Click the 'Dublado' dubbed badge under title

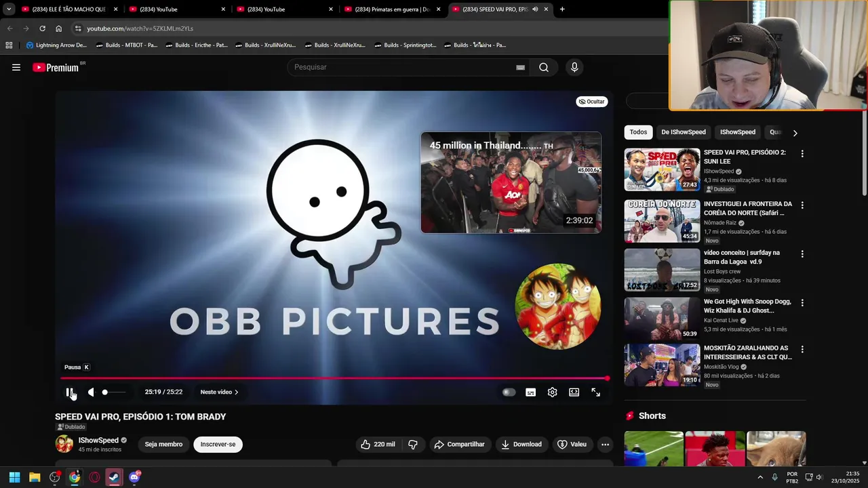pos(71,427)
